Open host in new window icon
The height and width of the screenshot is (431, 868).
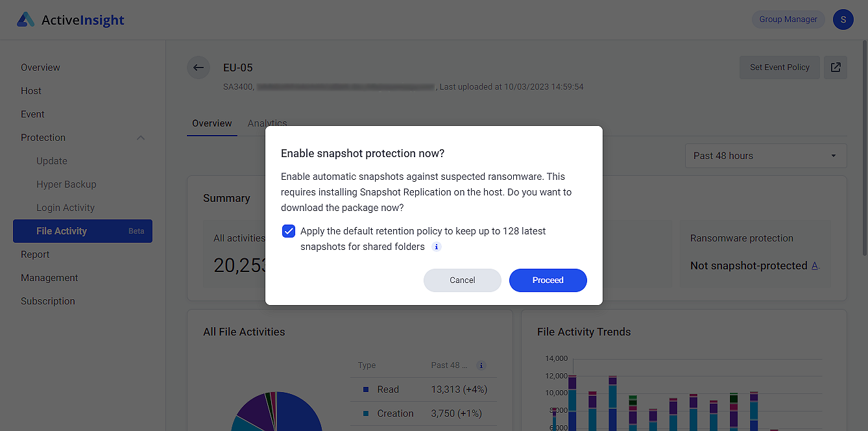(x=836, y=68)
